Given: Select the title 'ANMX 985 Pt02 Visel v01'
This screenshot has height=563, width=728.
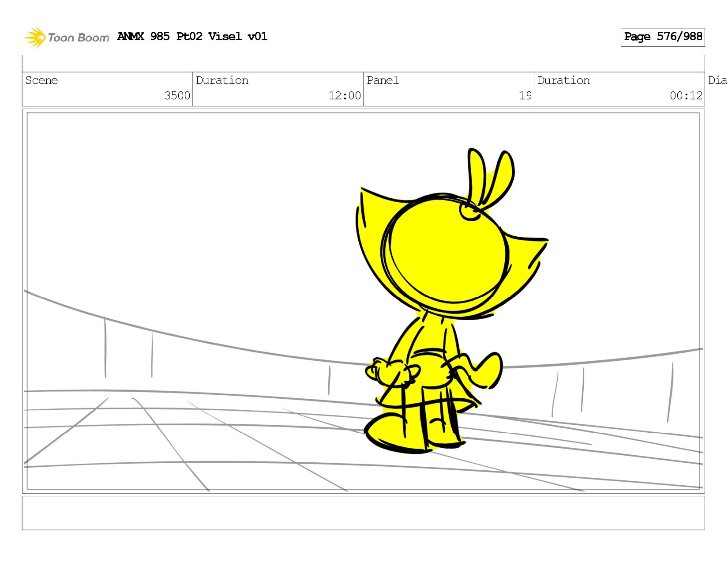Looking at the screenshot, I should pos(192,36).
